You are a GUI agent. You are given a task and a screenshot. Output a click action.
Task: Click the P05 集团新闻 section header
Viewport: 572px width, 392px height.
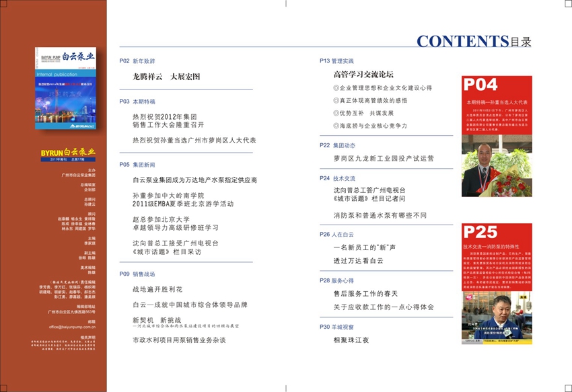[x=137, y=164]
